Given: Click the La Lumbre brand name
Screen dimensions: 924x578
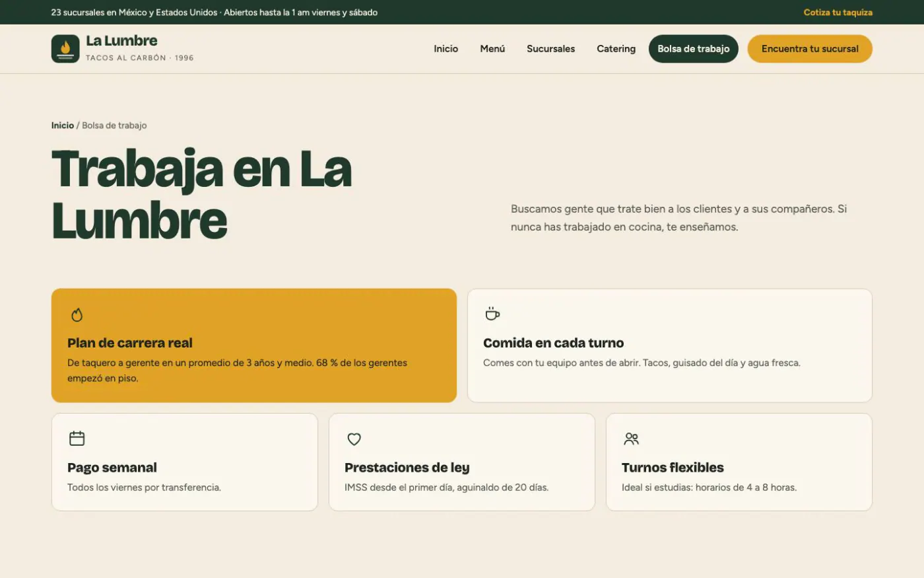Looking at the screenshot, I should point(121,41).
